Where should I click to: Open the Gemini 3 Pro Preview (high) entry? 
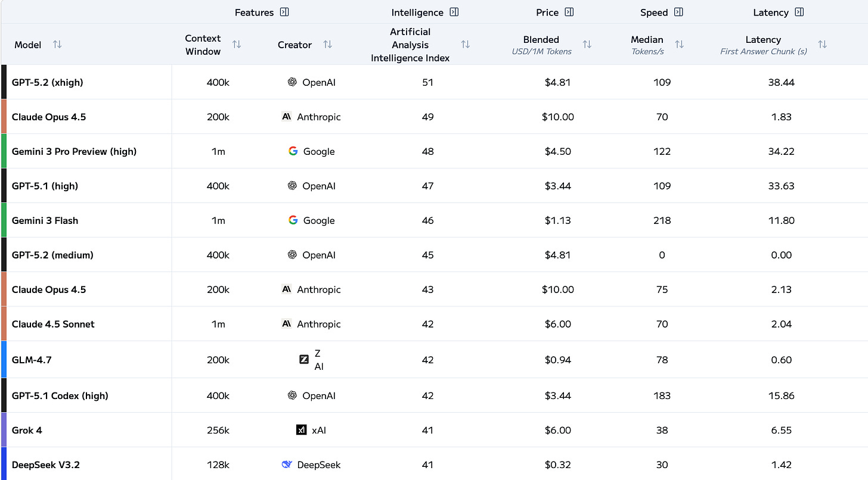pyautogui.click(x=74, y=151)
